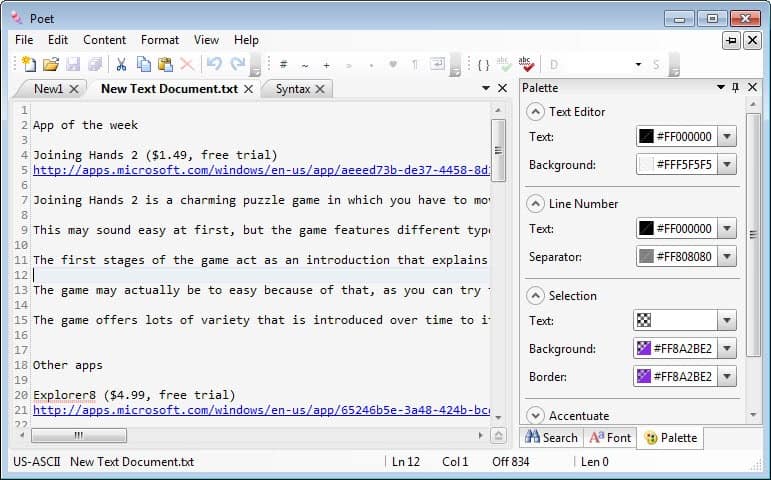Image resolution: width=771 pixels, height=480 pixels.
Task: Click the Save disk icon in the toolbar
Action: pos(73,64)
